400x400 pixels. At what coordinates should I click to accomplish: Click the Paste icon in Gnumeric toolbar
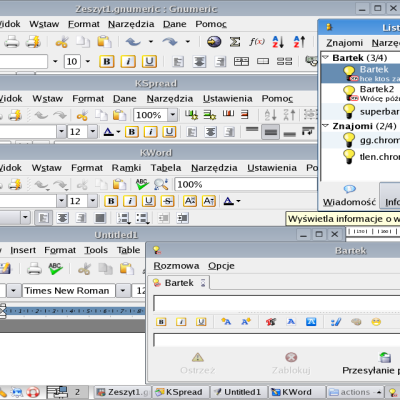(x=104, y=42)
